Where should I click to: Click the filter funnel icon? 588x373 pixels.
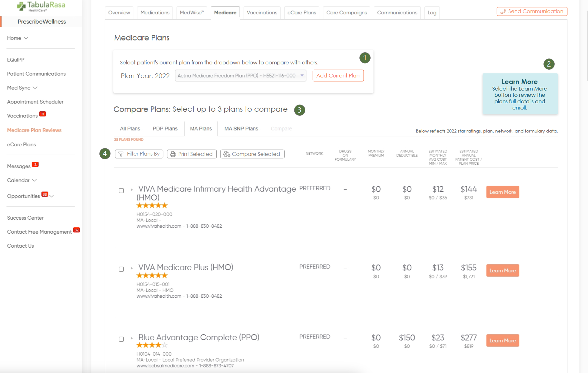pos(121,154)
